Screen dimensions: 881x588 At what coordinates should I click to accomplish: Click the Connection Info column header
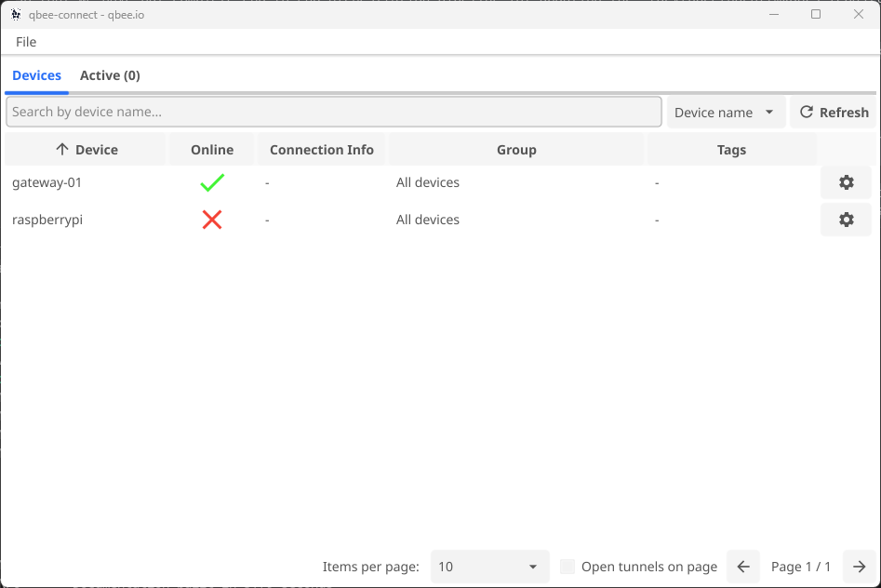[320, 149]
